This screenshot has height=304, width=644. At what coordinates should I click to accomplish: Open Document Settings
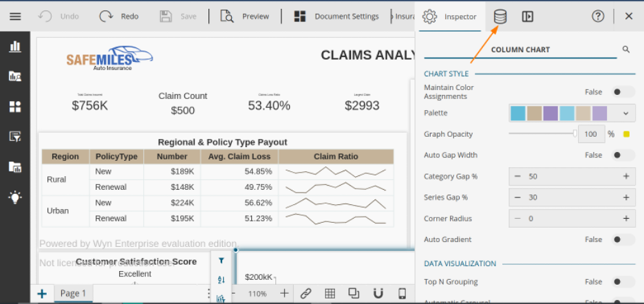point(336,17)
